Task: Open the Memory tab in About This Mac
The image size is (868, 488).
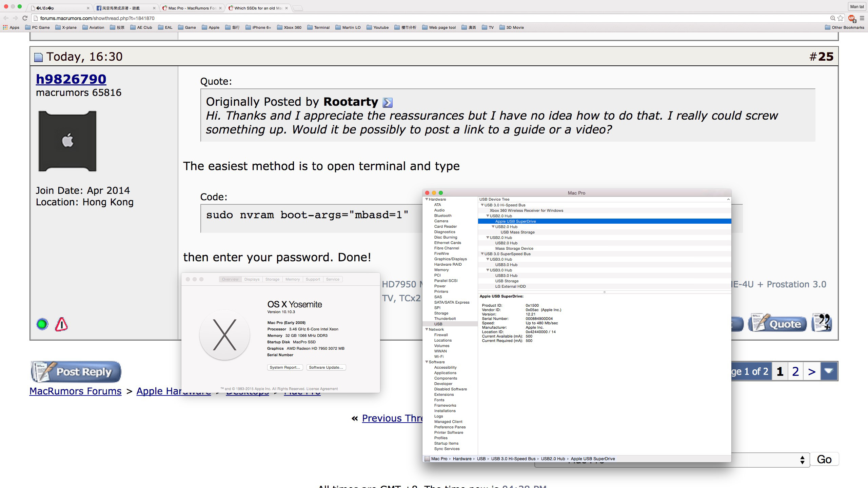Action: 293,279
